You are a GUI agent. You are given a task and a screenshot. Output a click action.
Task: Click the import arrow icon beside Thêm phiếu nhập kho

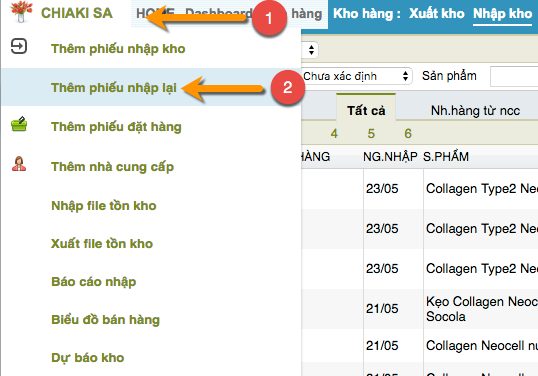point(19,46)
